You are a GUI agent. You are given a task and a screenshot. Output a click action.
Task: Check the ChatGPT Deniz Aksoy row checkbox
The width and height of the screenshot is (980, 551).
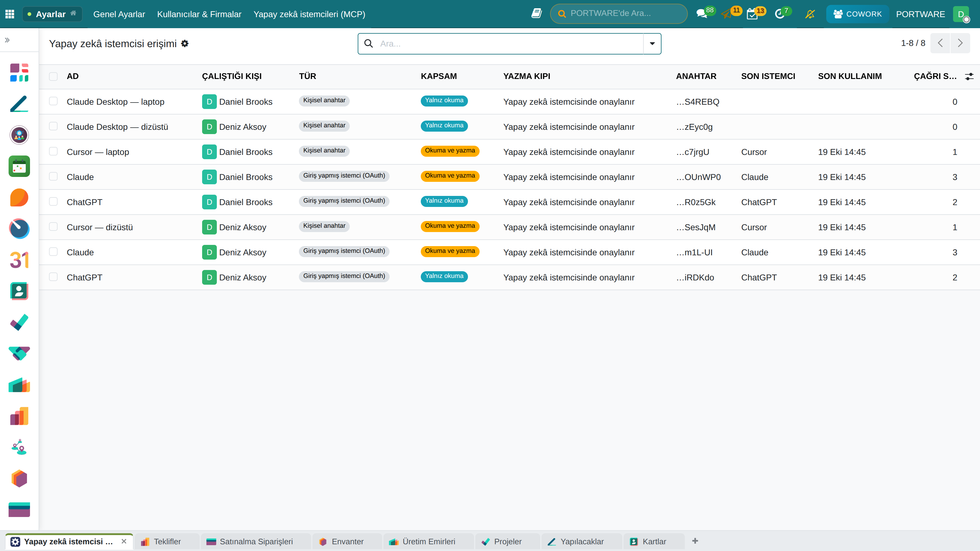53,277
